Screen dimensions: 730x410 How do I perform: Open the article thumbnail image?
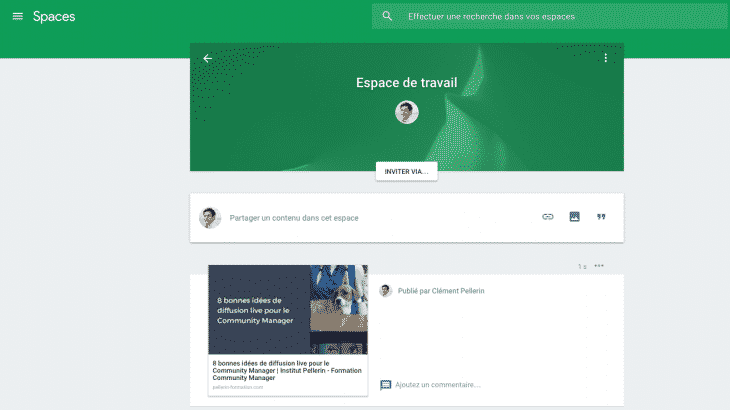click(x=288, y=309)
